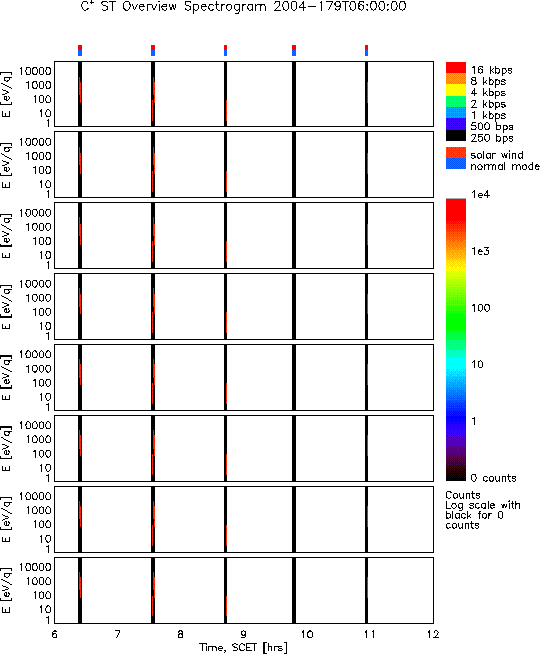Screen dimensions: 540x654
Task: Click the '8 kbps' legend label
Action: [x=488, y=81]
